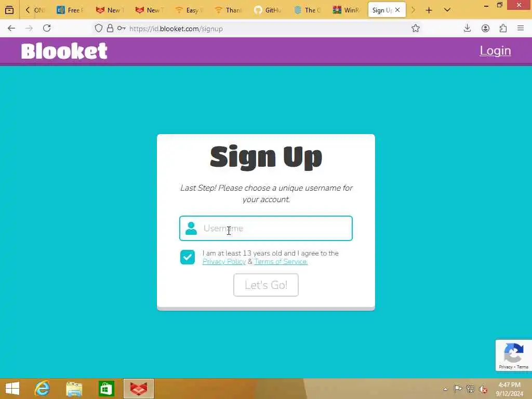Open the recent browsing view icon
532x399 pixels.
[x=9, y=10]
